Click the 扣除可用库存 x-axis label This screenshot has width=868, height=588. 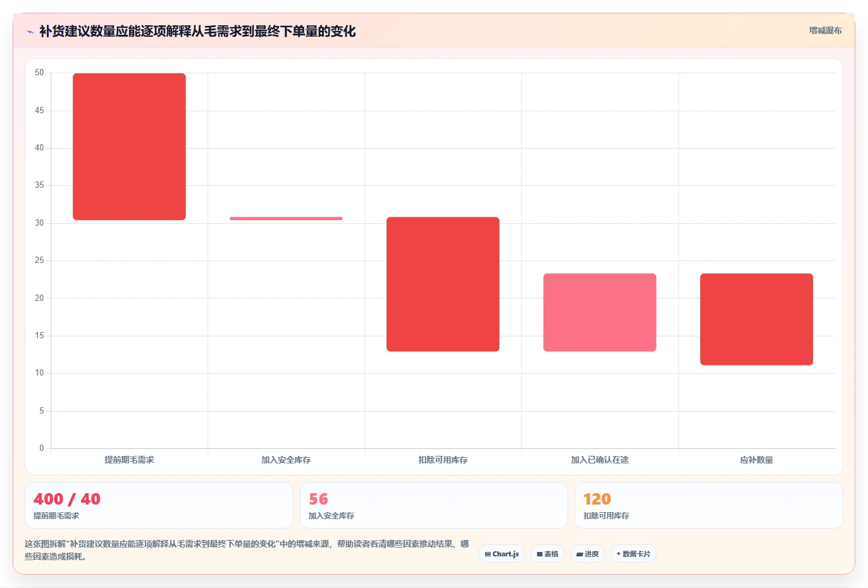pos(443,460)
